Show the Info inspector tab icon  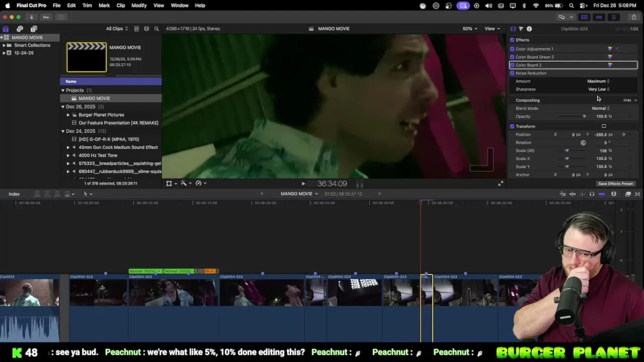pos(529,29)
